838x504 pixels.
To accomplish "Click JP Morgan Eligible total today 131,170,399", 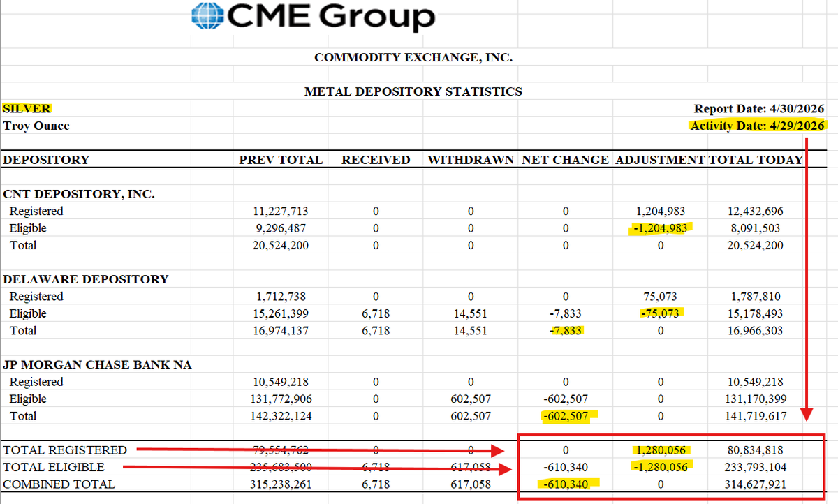I will (755, 399).
